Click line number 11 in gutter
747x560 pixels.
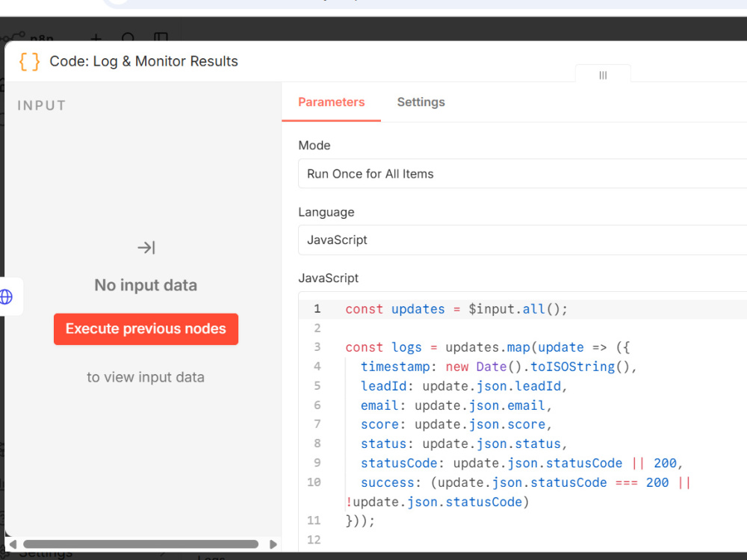click(x=314, y=520)
